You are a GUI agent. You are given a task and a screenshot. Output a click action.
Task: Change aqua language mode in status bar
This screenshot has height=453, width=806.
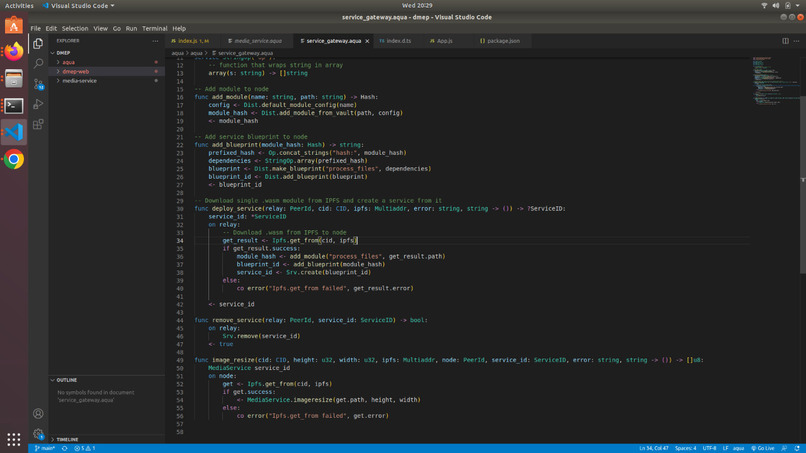pos(738,448)
